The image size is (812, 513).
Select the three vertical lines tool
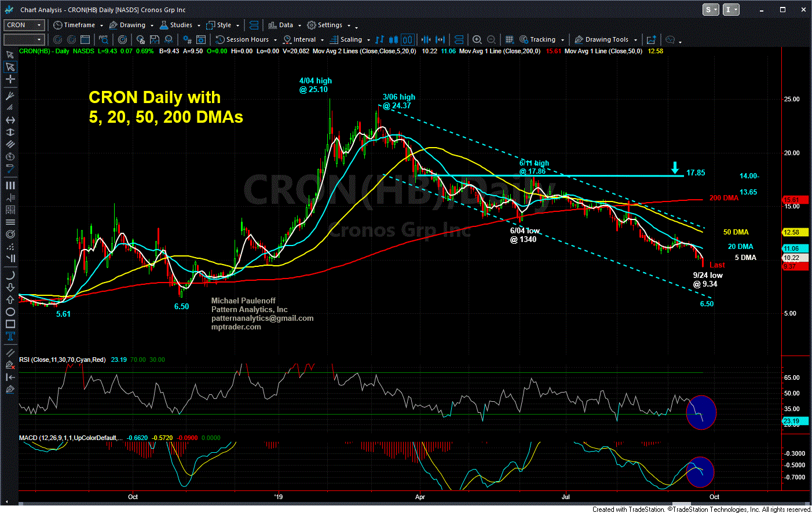tap(10, 185)
